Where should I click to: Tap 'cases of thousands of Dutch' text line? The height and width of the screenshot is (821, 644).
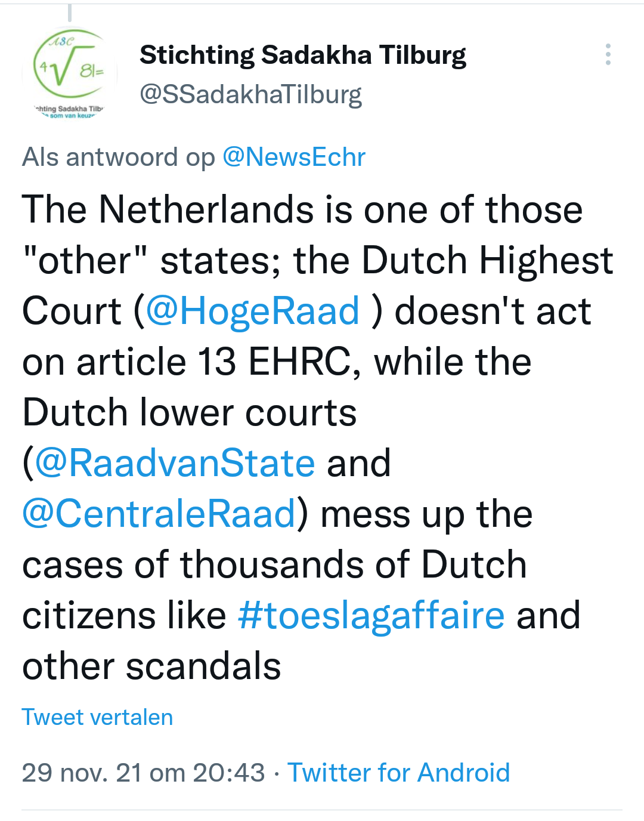(x=274, y=565)
